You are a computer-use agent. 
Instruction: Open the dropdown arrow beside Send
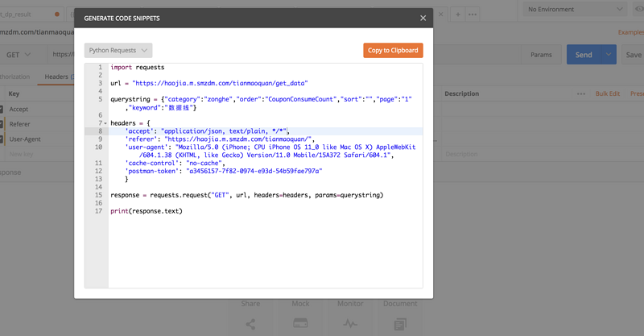tap(609, 55)
